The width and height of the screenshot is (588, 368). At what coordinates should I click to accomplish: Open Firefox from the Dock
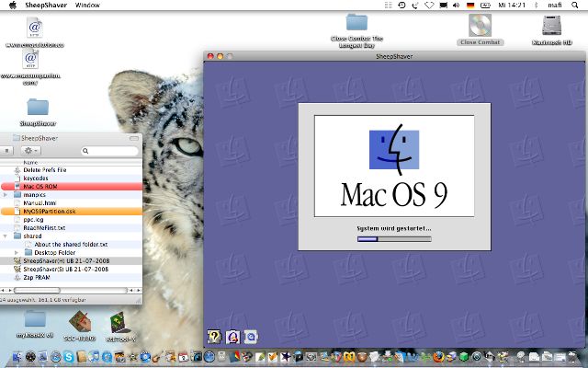pos(438,357)
